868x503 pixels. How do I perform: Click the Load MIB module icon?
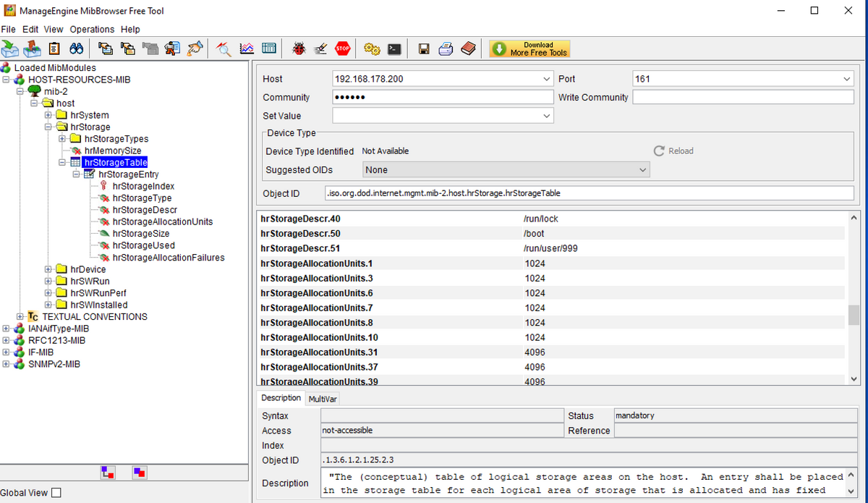coord(10,48)
